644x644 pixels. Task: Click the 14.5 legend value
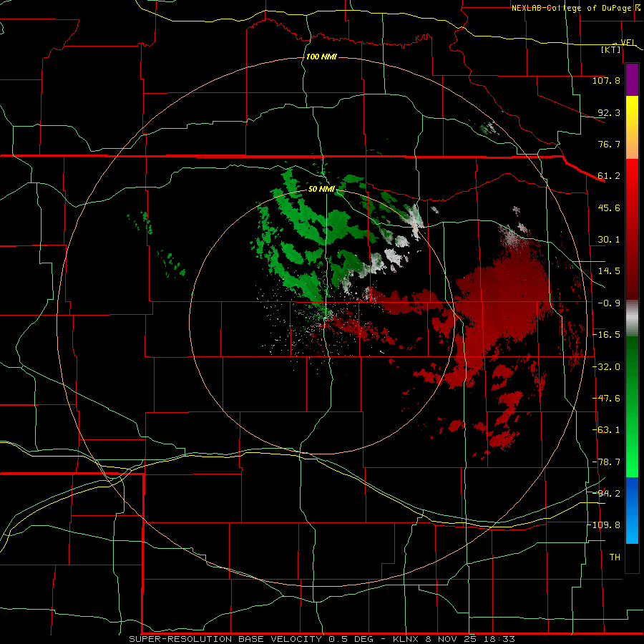pyautogui.click(x=609, y=271)
